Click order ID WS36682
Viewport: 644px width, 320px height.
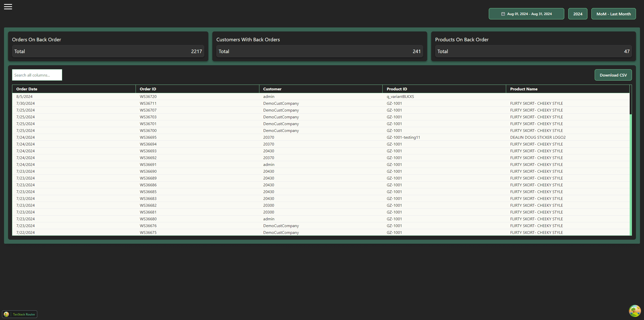(148, 205)
